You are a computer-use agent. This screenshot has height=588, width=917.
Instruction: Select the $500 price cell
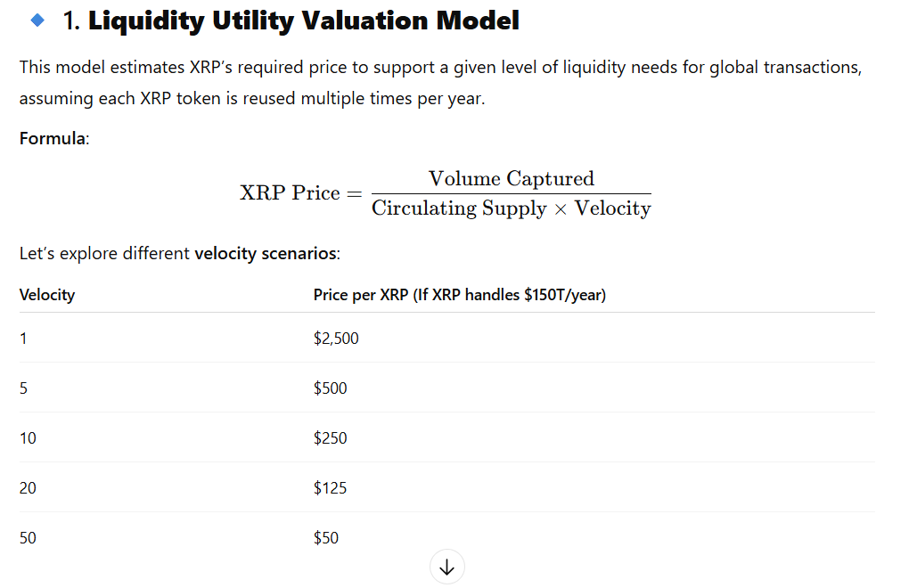[331, 388]
